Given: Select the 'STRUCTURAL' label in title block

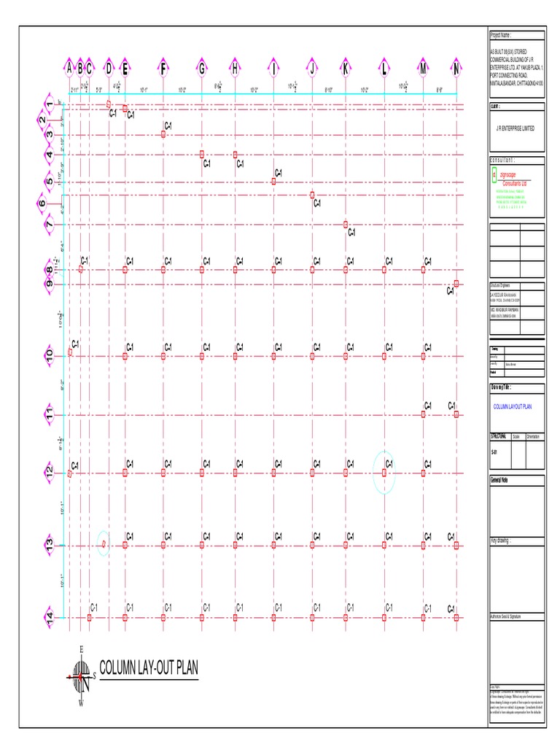Looking at the screenshot, I should point(499,436).
